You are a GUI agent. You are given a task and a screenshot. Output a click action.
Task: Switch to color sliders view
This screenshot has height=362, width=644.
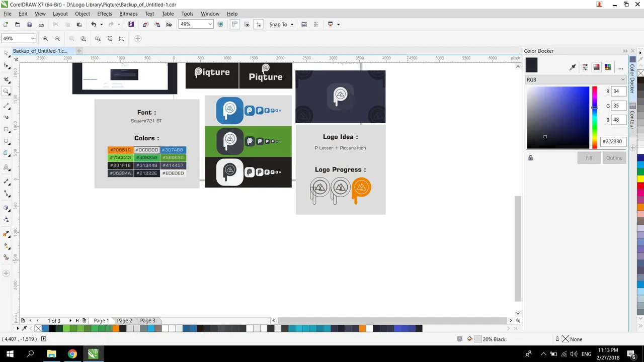pyautogui.click(x=585, y=67)
